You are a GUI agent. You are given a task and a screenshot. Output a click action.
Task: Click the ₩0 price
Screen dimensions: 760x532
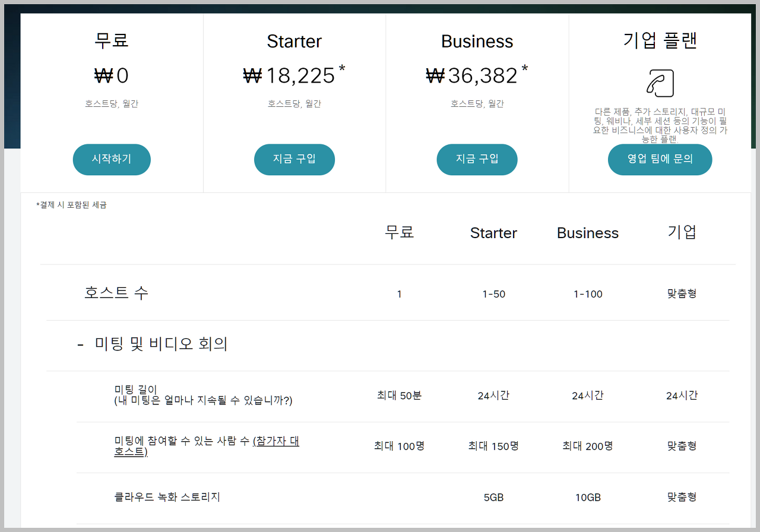click(112, 76)
